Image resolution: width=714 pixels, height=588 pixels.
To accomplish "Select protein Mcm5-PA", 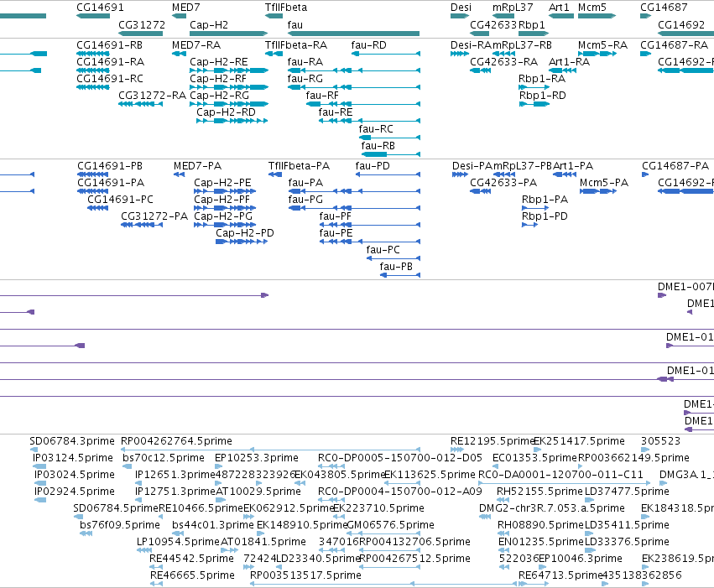I will [604, 183].
